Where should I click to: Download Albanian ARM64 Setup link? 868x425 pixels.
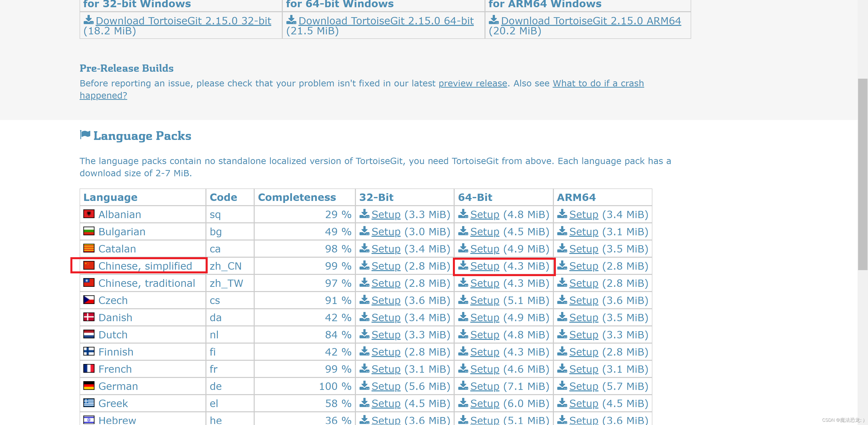click(584, 215)
